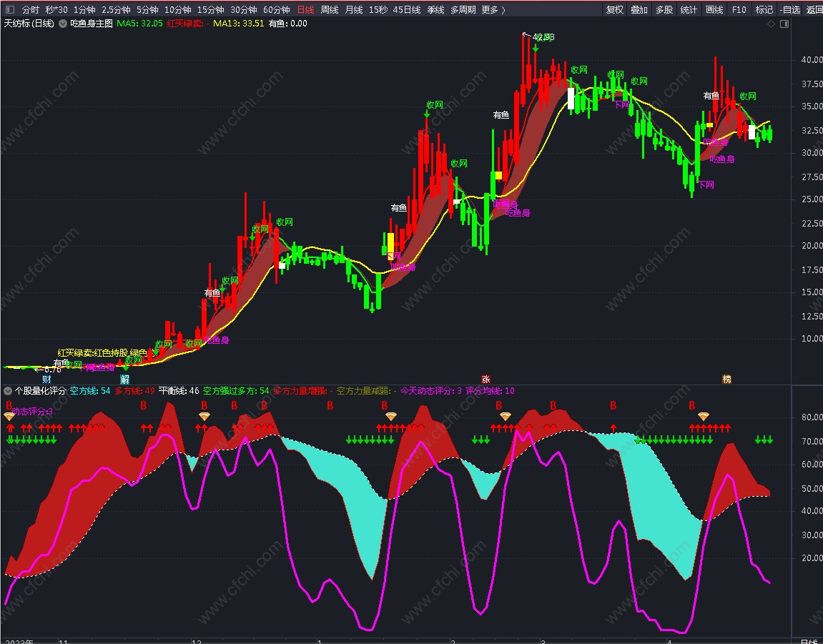Click the 天纺标(日线) stock title
The image size is (823, 644).
click(29, 24)
